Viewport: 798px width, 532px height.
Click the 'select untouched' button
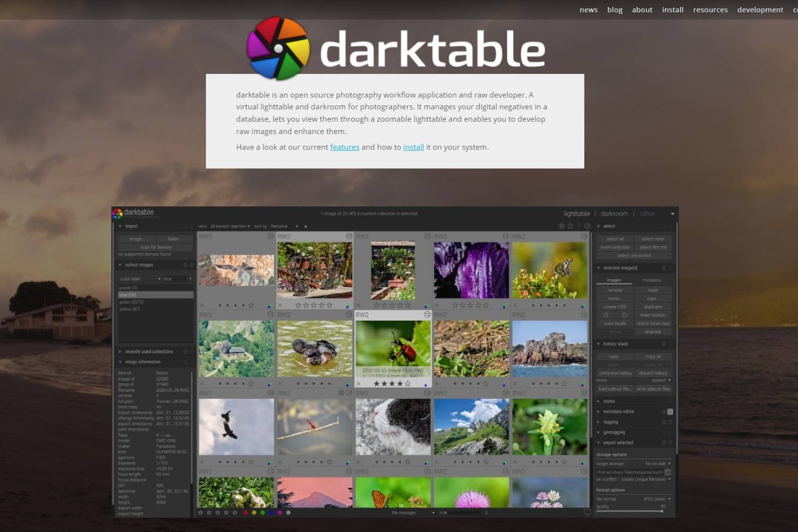pos(634,255)
